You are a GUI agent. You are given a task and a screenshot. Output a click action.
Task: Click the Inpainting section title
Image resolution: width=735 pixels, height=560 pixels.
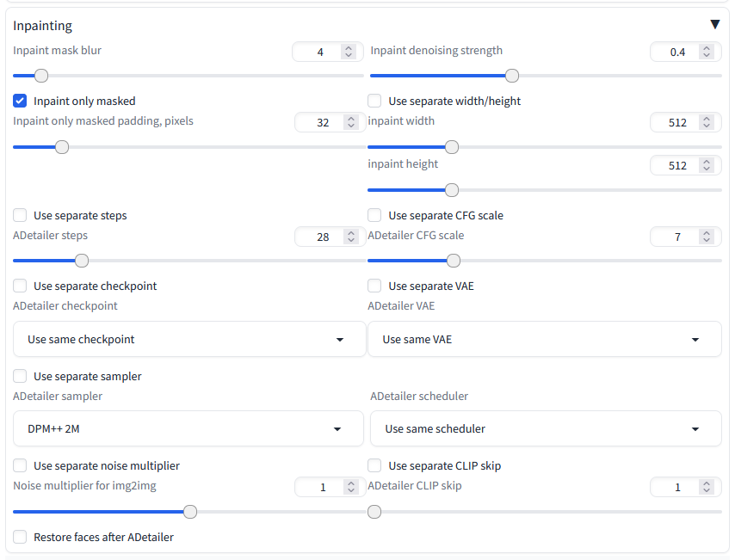click(x=42, y=25)
